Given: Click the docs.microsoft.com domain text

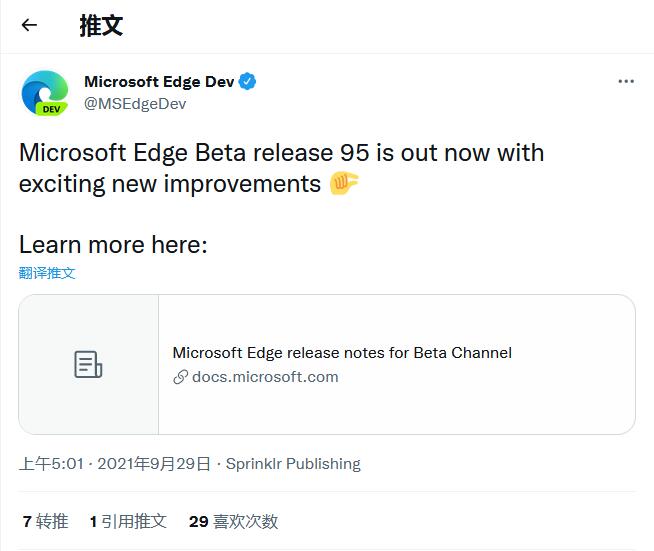Looking at the screenshot, I should [265, 377].
